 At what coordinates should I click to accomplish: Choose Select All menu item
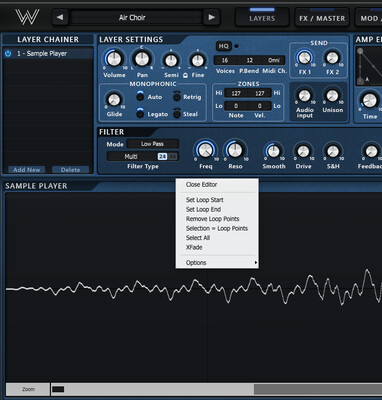coord(217,238)
